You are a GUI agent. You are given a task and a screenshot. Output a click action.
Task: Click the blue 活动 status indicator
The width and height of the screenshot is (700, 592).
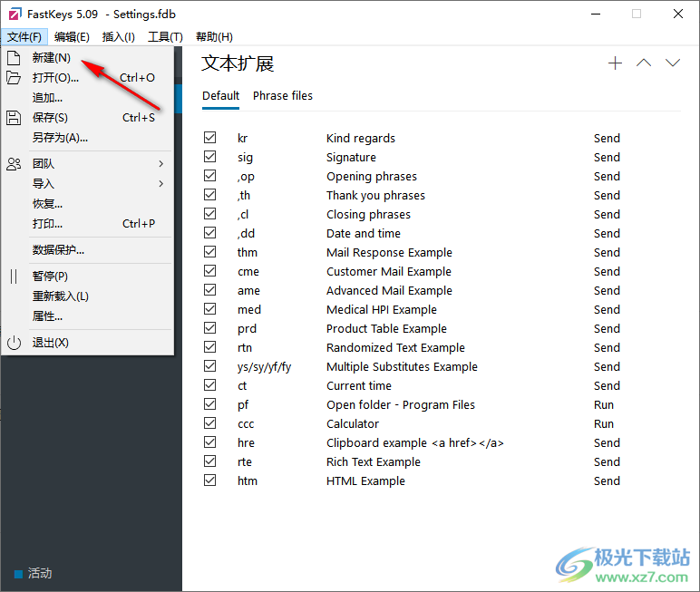(x=18, y=574)
